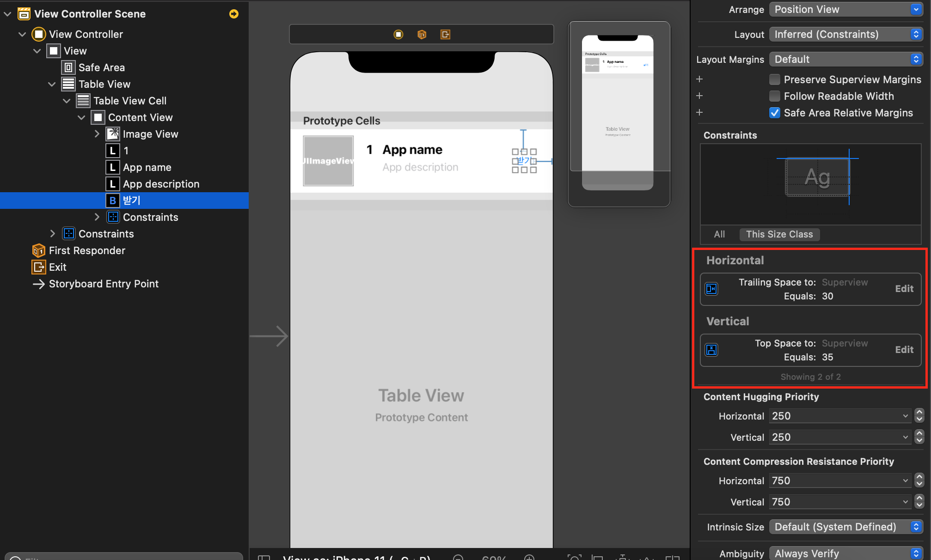
Task: Click yellow arrow icon beside View Controller Scene
Action: 234,14
